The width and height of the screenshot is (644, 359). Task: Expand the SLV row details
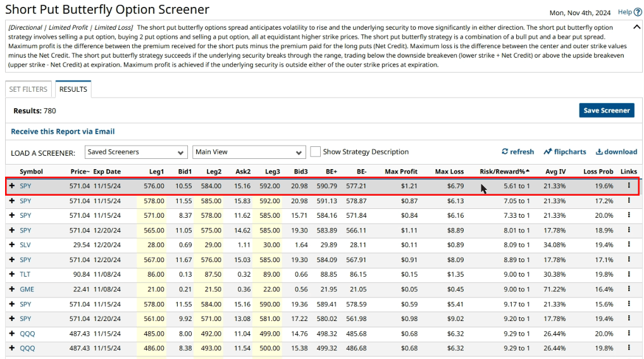tap(12, 245)
